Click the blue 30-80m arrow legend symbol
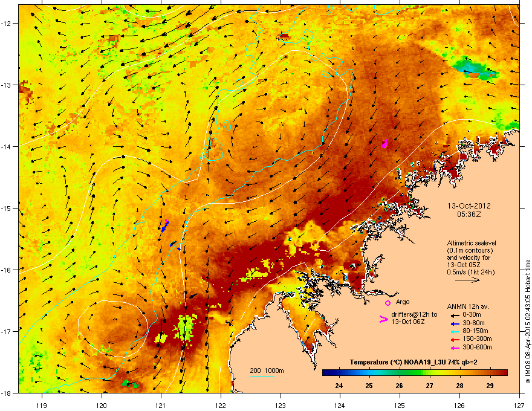This screenshot has height=411, width=532. click(x=455, y=323)
